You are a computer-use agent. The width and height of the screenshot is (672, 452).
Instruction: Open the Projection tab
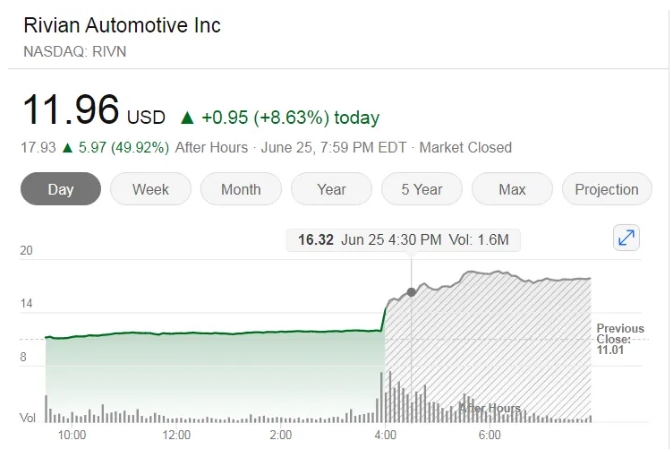[606, 189]
